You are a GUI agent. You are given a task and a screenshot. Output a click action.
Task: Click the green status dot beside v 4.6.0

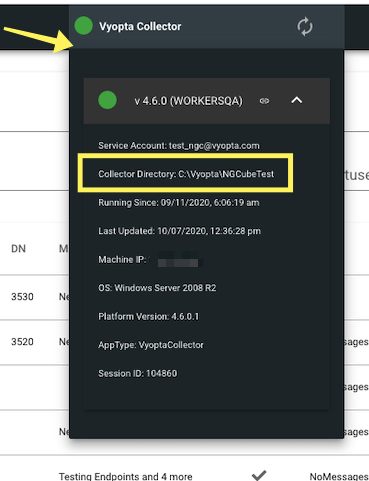pos(107,100)
